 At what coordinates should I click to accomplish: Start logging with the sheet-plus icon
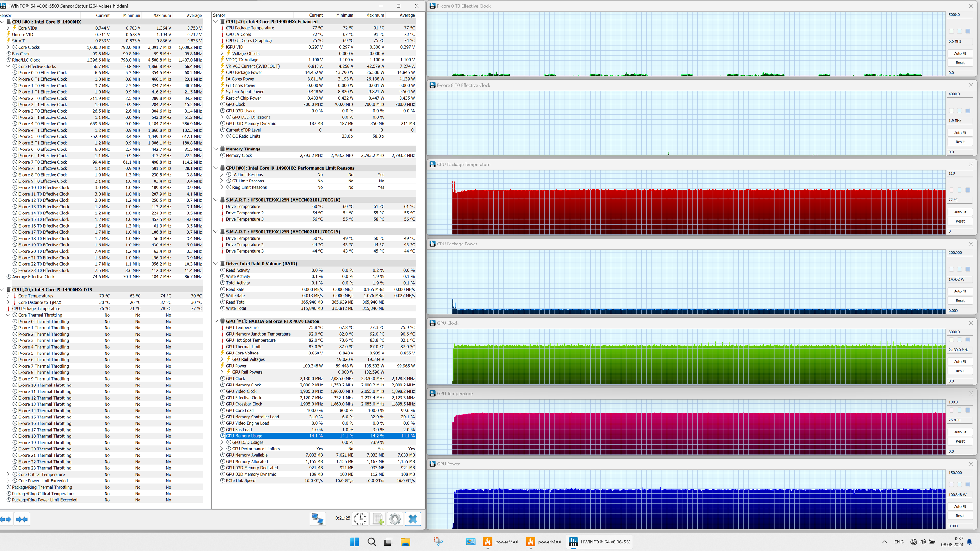click(x=378, y=519)
